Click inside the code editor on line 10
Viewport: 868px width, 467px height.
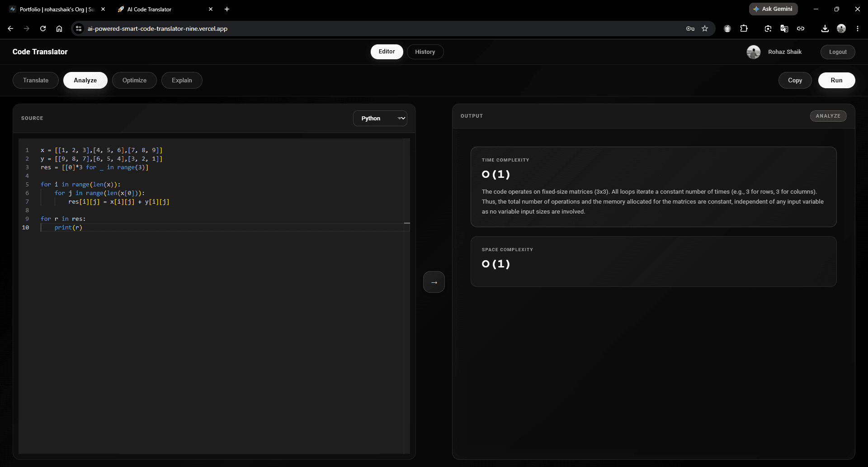226,227
